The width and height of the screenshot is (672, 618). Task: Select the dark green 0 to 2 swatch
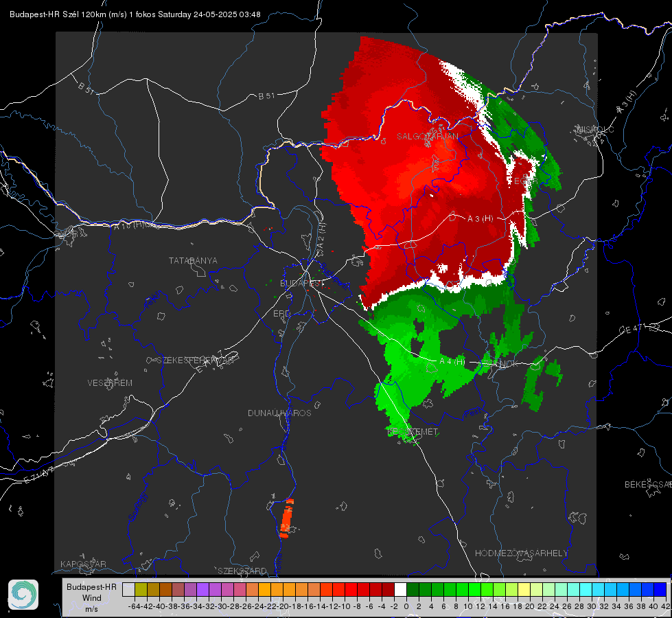coord(413,589)
